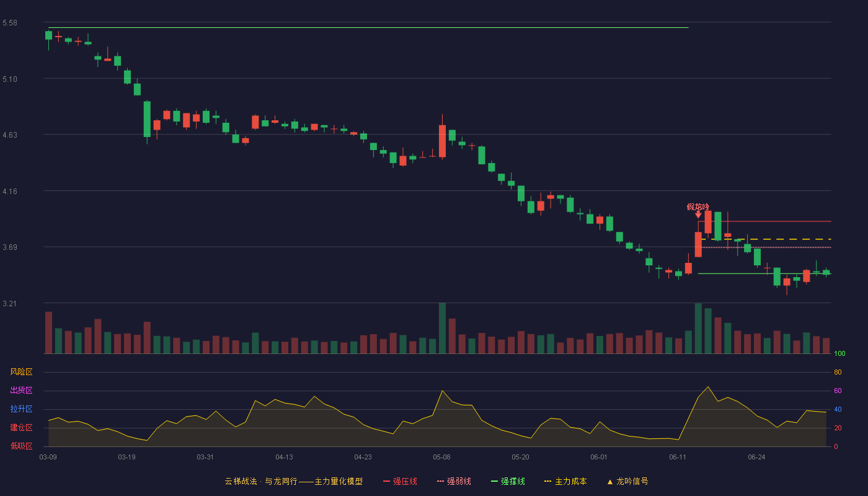Click the 06-11 date label
Image resolution: width=868 pixels, height=496 pixels.
(678, 457)
